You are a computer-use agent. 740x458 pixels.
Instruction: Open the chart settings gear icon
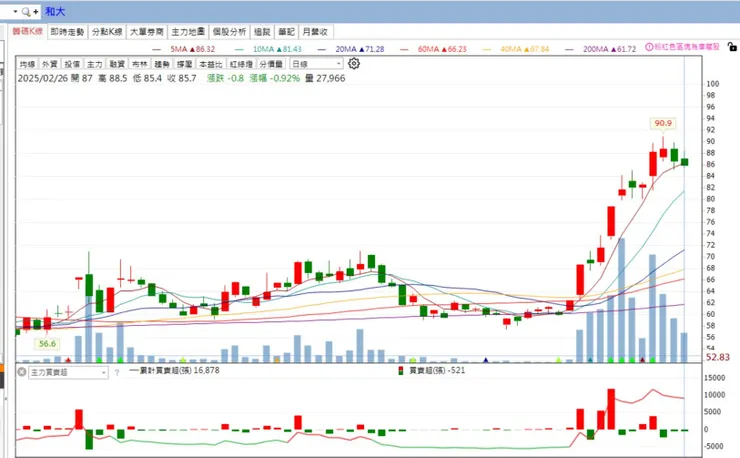tap(354, 63)
